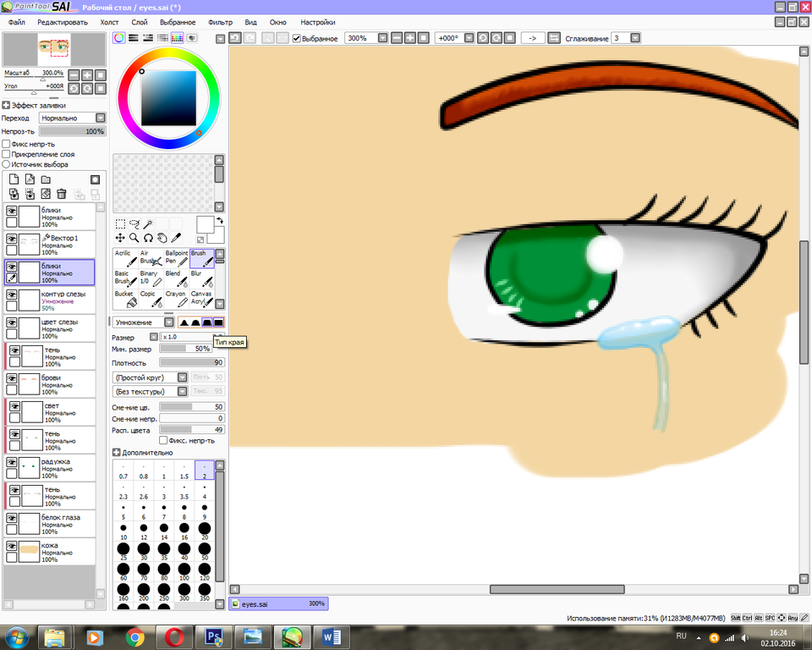Open Microsoft Word from the taskbar
The width and height of the screenshot is (812, 650).
(x=329, y=636)
